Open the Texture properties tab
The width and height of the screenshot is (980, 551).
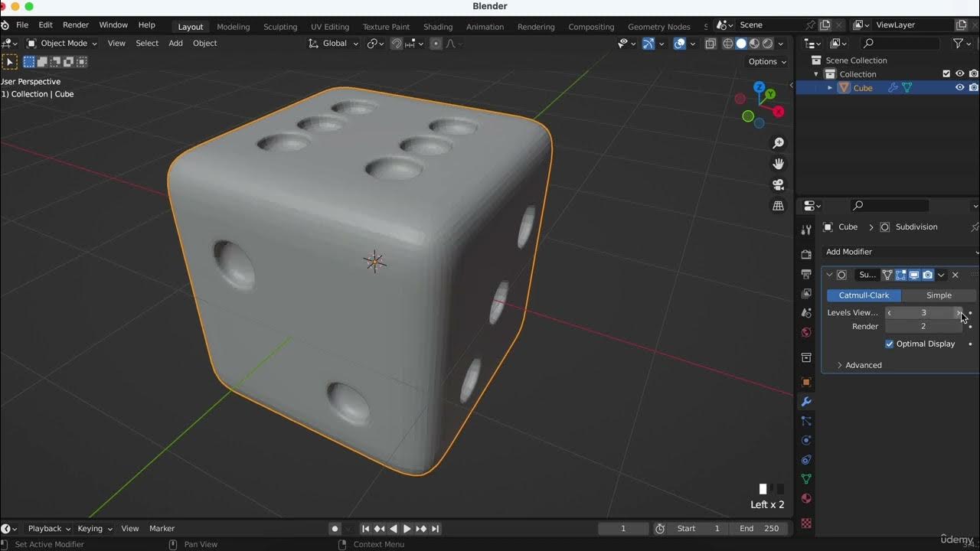(x=806, y=523)
